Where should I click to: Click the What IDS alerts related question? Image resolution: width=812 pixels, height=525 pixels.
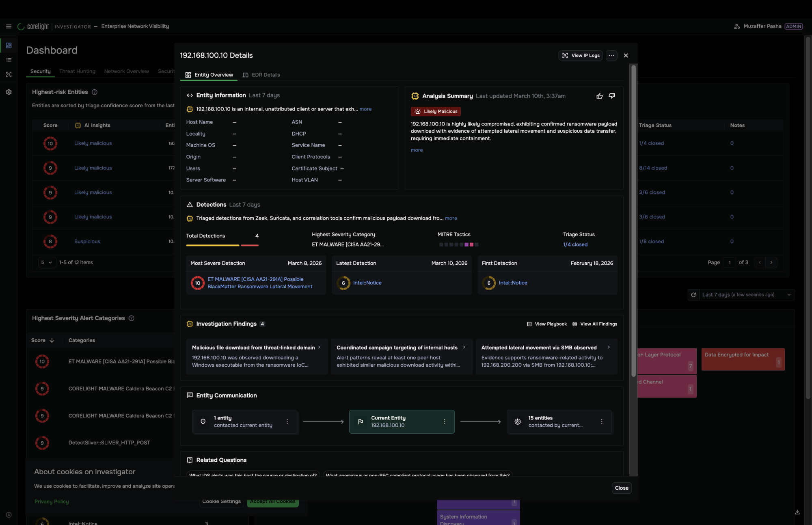pyautogui.click(x=253, y=475)
